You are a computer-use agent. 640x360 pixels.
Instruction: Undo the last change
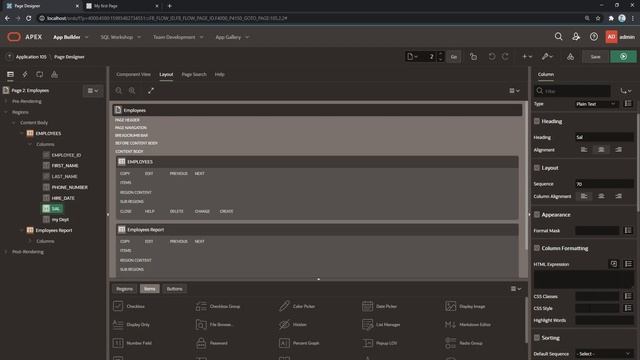[492, 57]
